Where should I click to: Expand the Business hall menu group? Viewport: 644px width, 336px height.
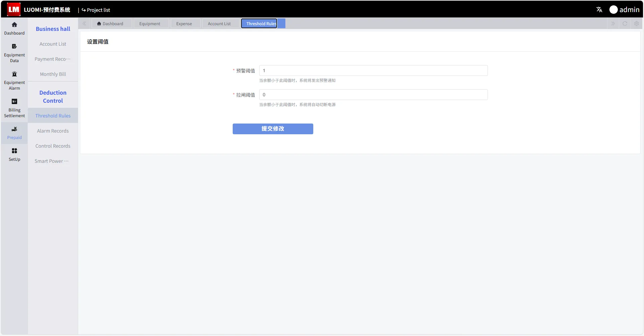coord(53,29)
